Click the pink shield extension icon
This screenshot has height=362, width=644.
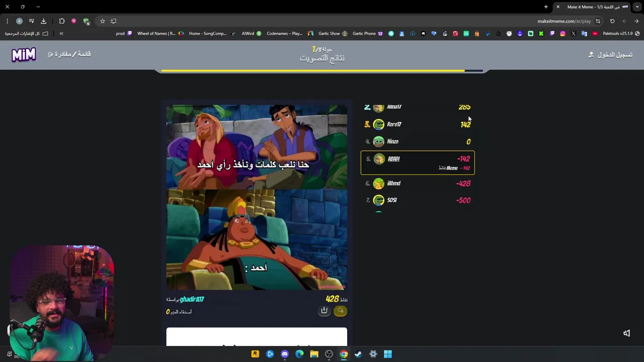click(74, 21)
